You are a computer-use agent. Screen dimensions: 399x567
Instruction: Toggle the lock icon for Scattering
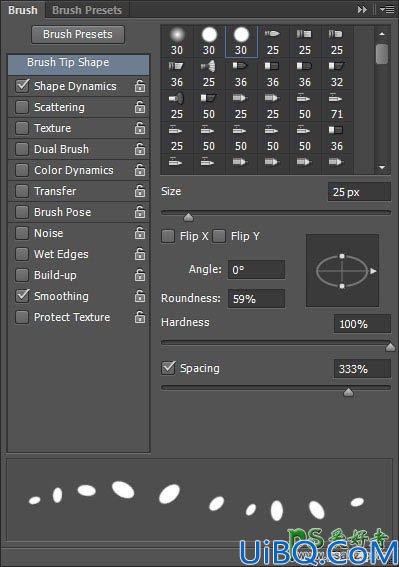coord(140,107)
